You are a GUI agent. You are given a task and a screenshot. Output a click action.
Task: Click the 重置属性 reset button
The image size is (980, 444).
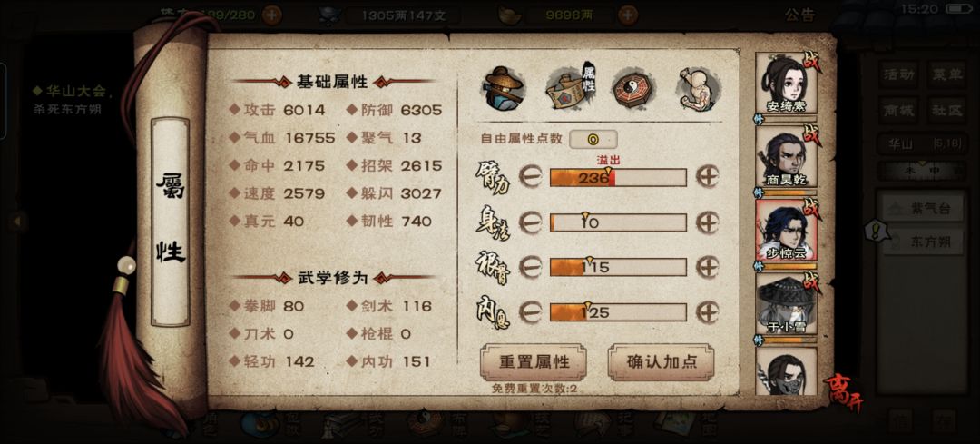[534, 362]
